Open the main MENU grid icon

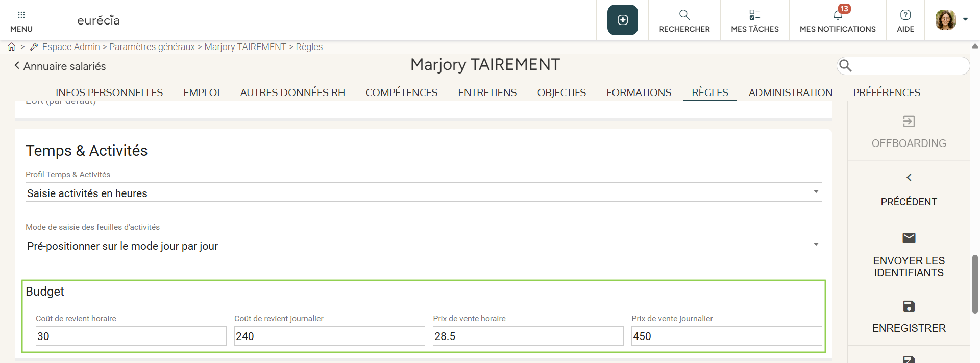click(21, 15)
